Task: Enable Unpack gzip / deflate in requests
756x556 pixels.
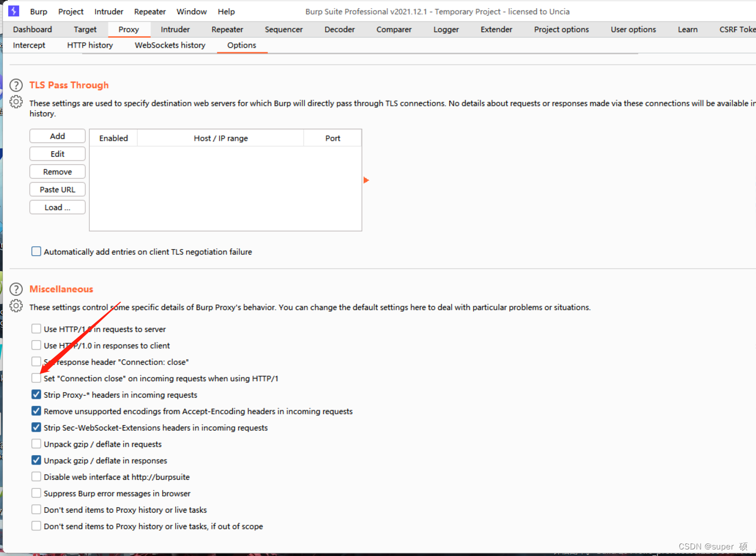Action: click(x=36, y=444)
